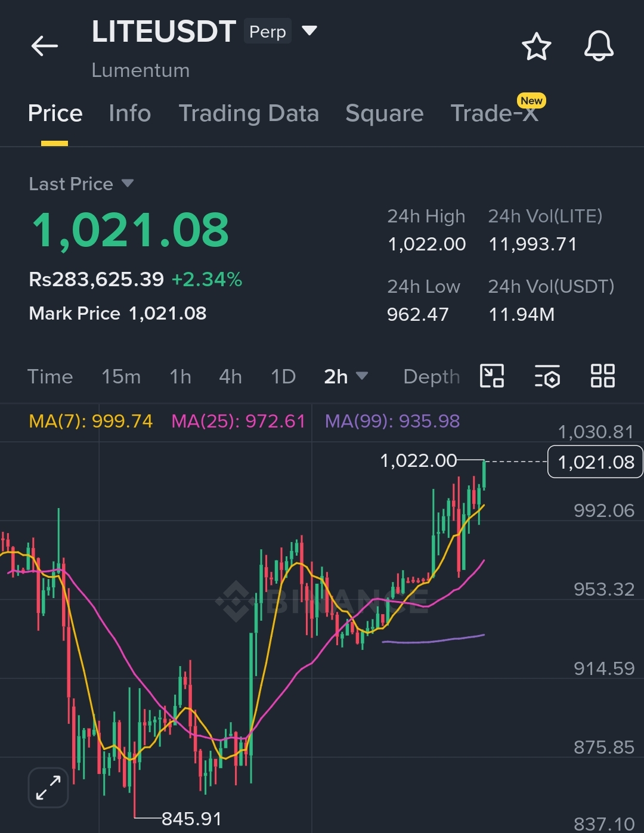Open price alert bell icon
The height and width of the screenshot is (833, 644).
click(x=599, y=46)
